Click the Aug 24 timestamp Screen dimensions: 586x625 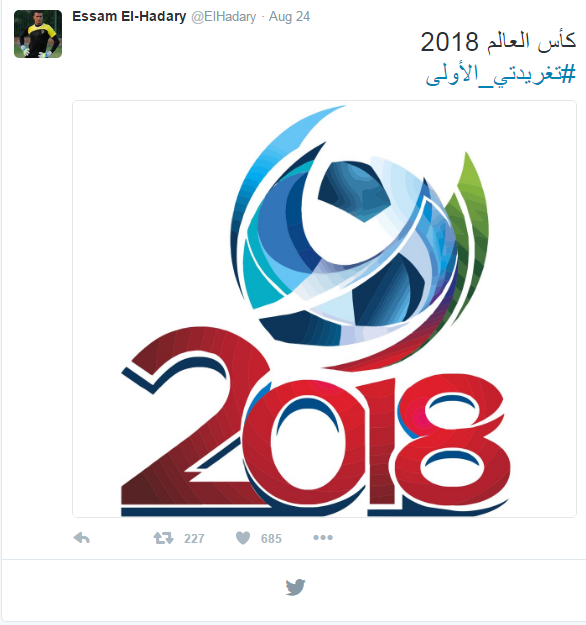pyautogui.click(x=289, y=17)
